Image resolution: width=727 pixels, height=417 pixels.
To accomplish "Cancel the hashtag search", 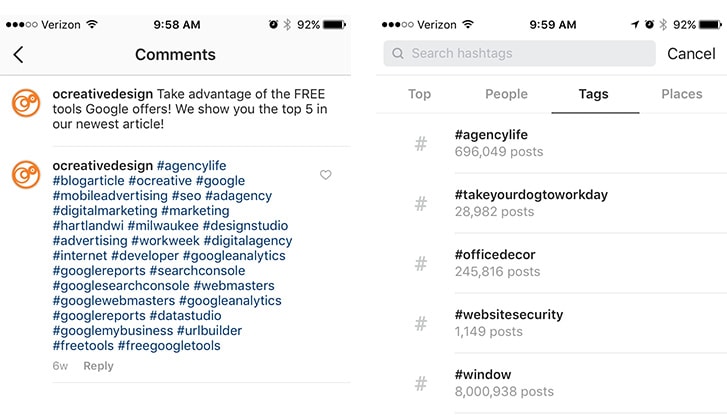I will tap(691, 54).
